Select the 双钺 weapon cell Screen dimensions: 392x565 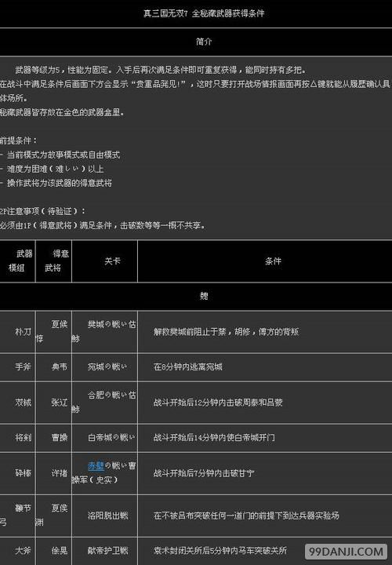pos(17,403)
